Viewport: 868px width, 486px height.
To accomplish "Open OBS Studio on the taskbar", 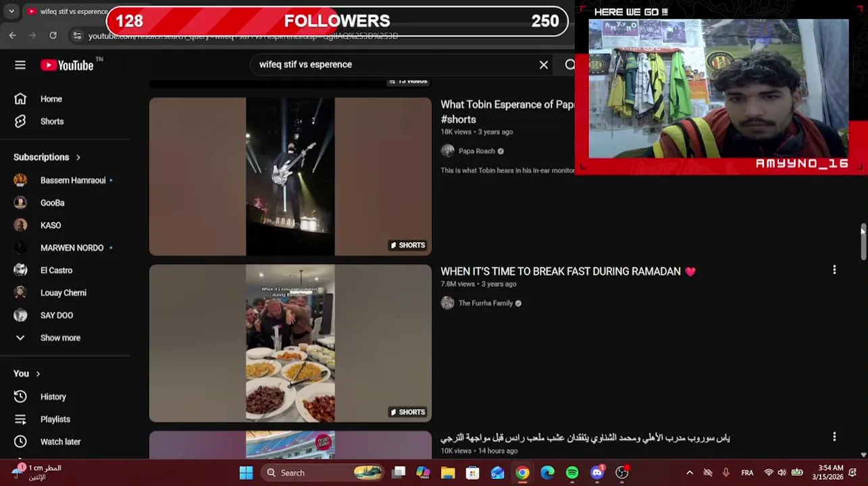I will tap(622, 473).
